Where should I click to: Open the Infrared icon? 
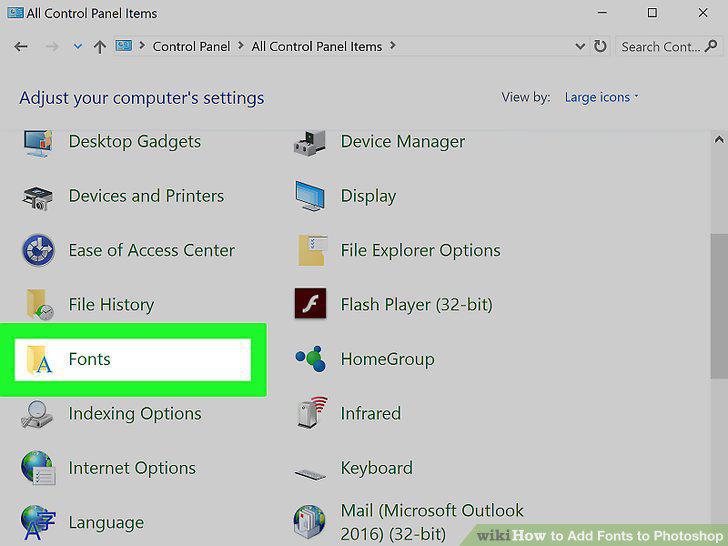click(x=312, y=412)
